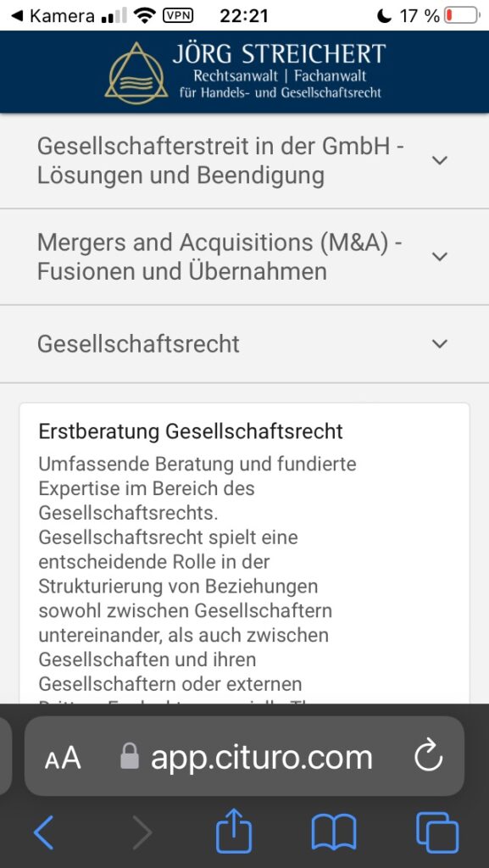This screenshot has width=489, height=868.
Task: Tap the app.cituro.com address field
Action: point(244,756)
